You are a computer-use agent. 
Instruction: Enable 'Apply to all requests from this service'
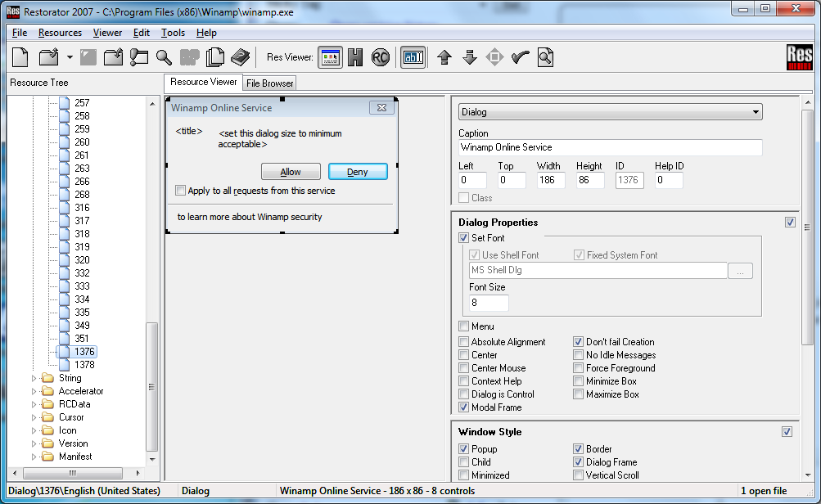(181, 191)
